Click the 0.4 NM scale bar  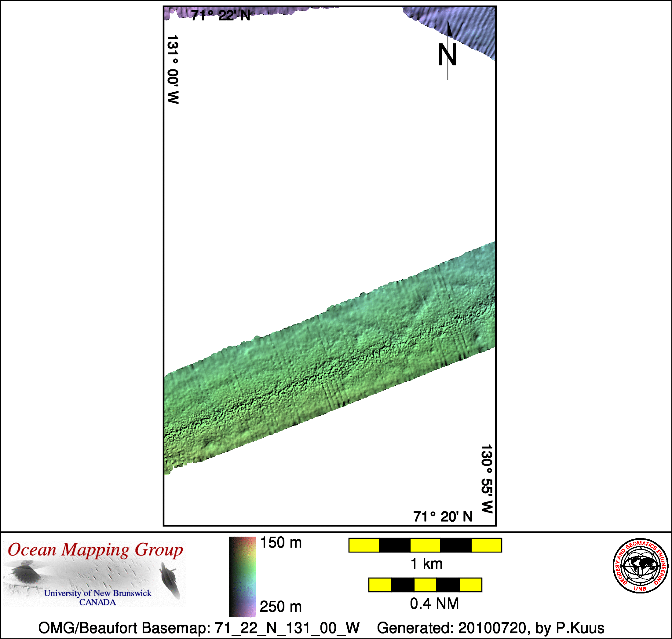[425, 585]
